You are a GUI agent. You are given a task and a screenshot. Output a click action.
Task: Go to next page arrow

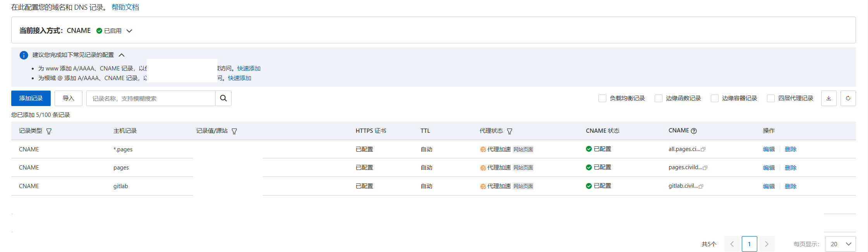coord(767,244)
